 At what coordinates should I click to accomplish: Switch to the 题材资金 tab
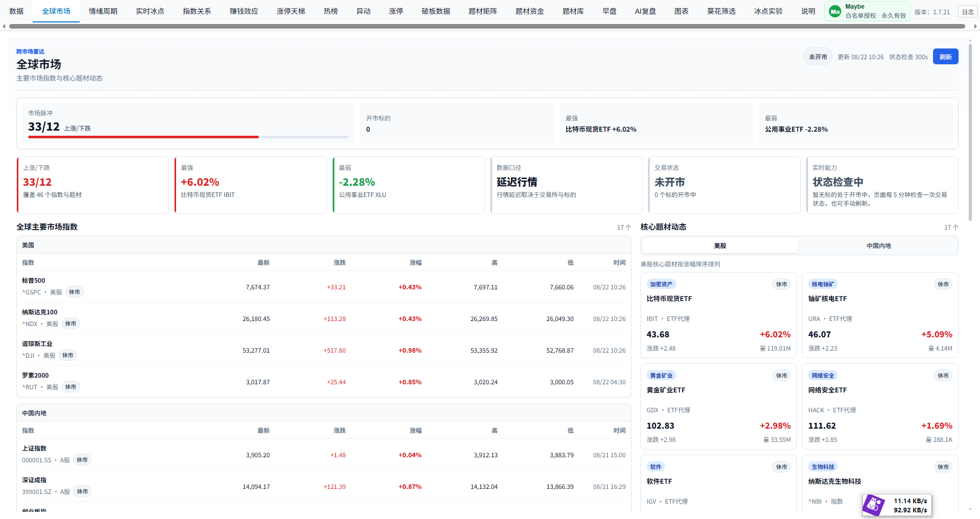530,11
